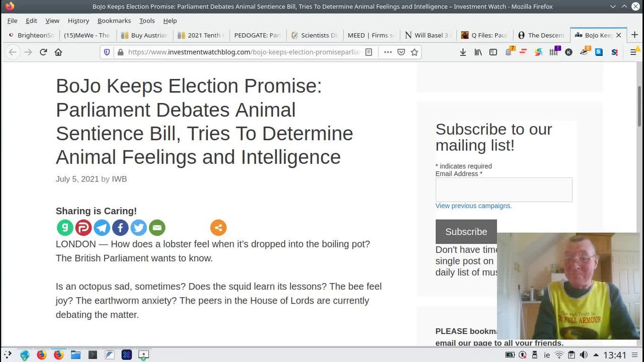644x362 pixels.
Task: Expand the page actions three-dot menu
Action: 387,52
